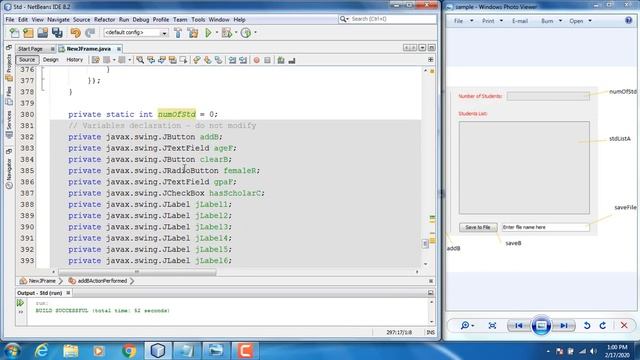Open the Navigator side panel tab

click(x=9, y=174)
